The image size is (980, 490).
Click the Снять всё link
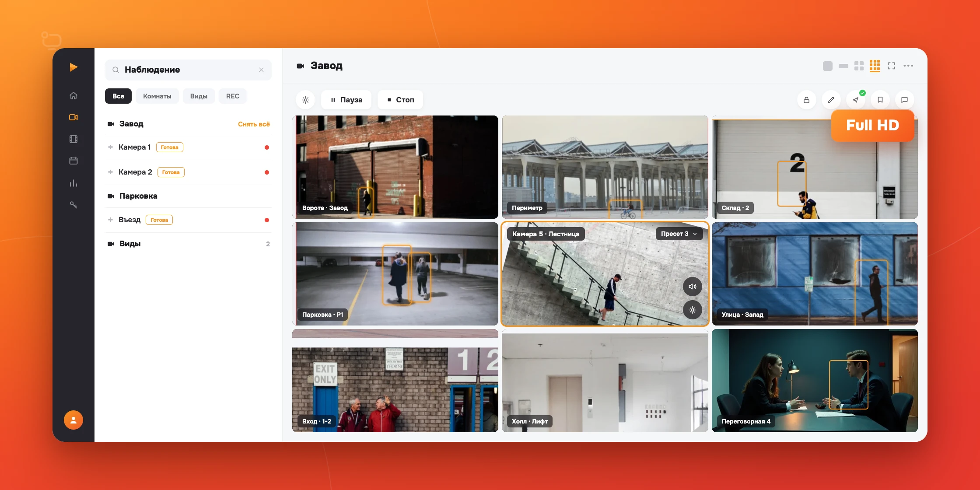pyautogui.click(x=254, y=124)
